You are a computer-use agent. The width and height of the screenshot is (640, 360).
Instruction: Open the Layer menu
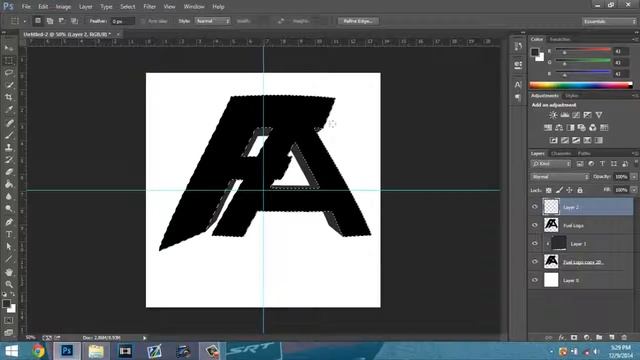[85, 7]
